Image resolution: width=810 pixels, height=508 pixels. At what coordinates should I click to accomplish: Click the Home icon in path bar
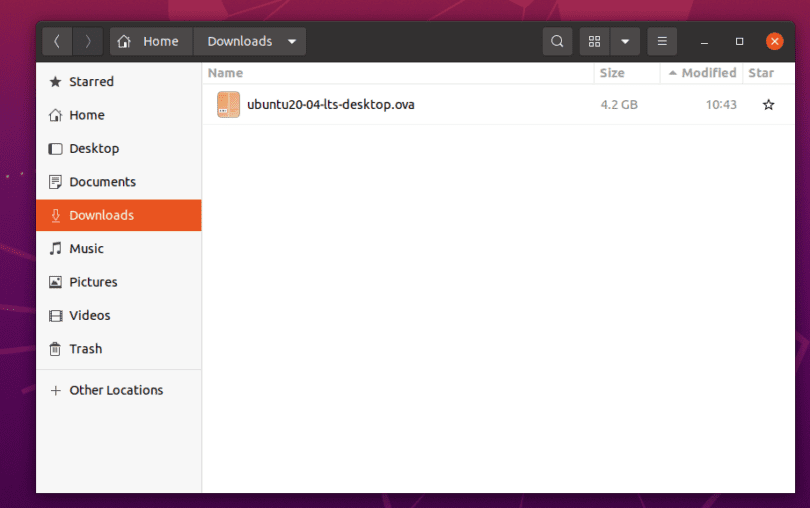coord(124,41)
